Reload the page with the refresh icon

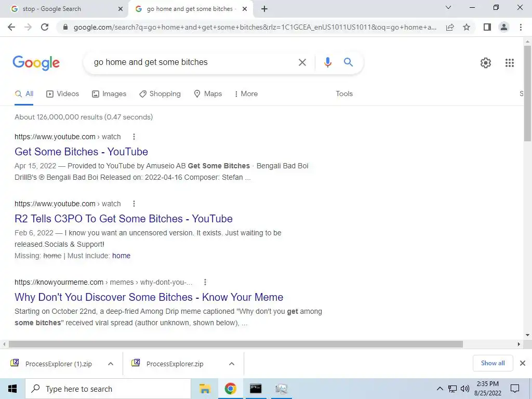45,27
